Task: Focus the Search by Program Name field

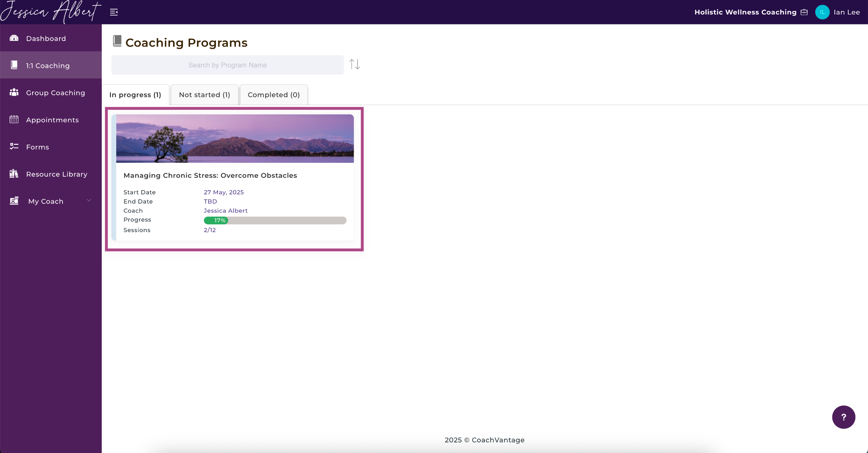Action: 228,65
